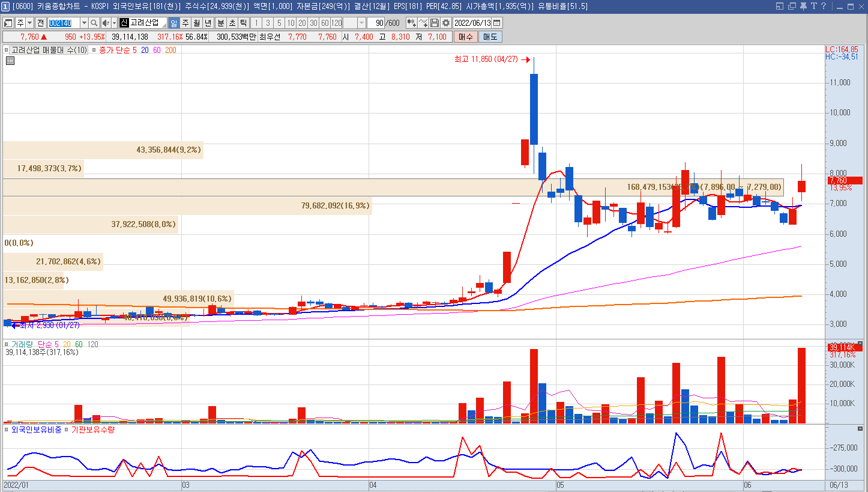Click the 기관보유수량 indicator label
Image resolution: width=868 pixels, height=492 pixels.
[93, 430]
